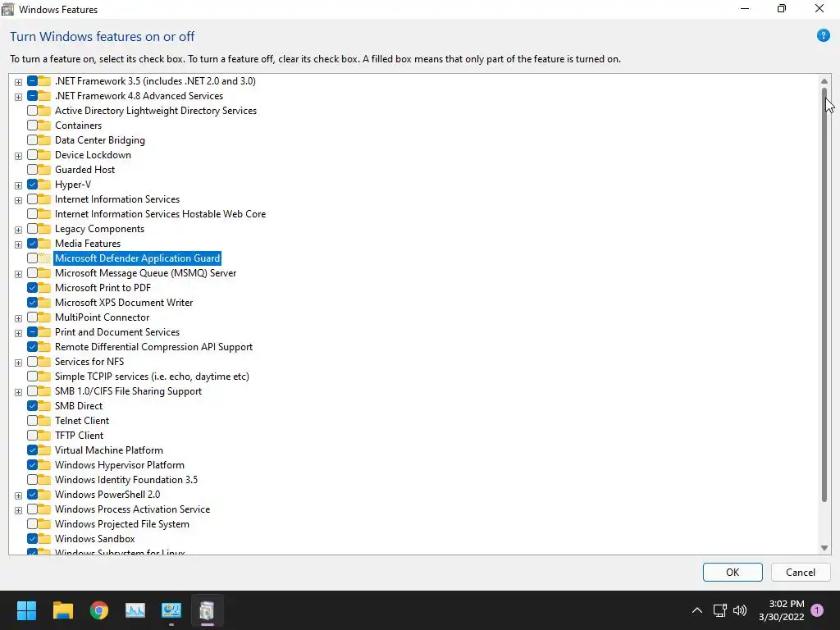840x630 pixels.
Task: Open Google Chrome from taskbar
Action: coord(99,610)
